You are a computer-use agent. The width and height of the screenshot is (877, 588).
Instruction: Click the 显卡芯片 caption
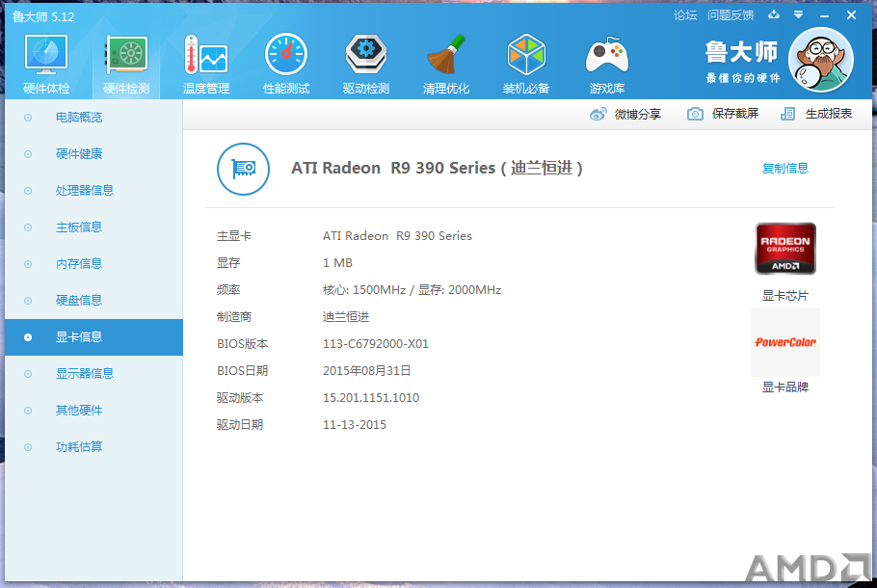(x=785, y=296)
